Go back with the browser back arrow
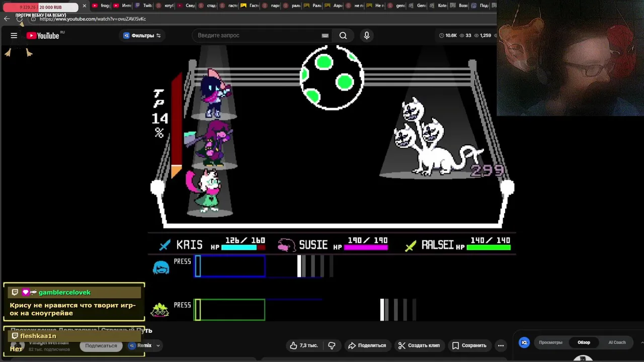644x362 pixels. [7, 19]
